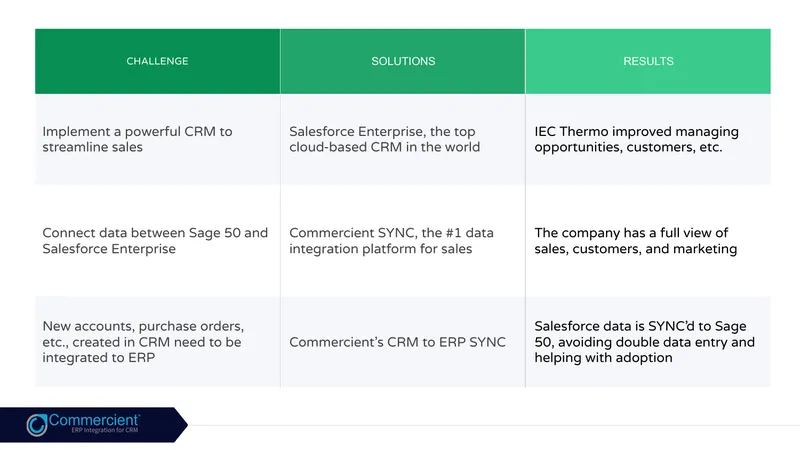800x450 pixels.
Task: Click the dark navy arrow banner tip
Action: [181, 424]
